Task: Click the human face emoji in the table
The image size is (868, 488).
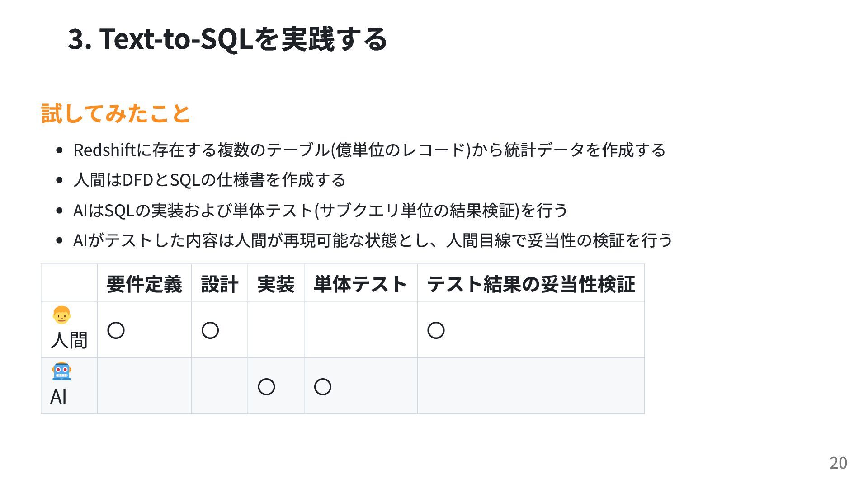Action: [61, 315]
